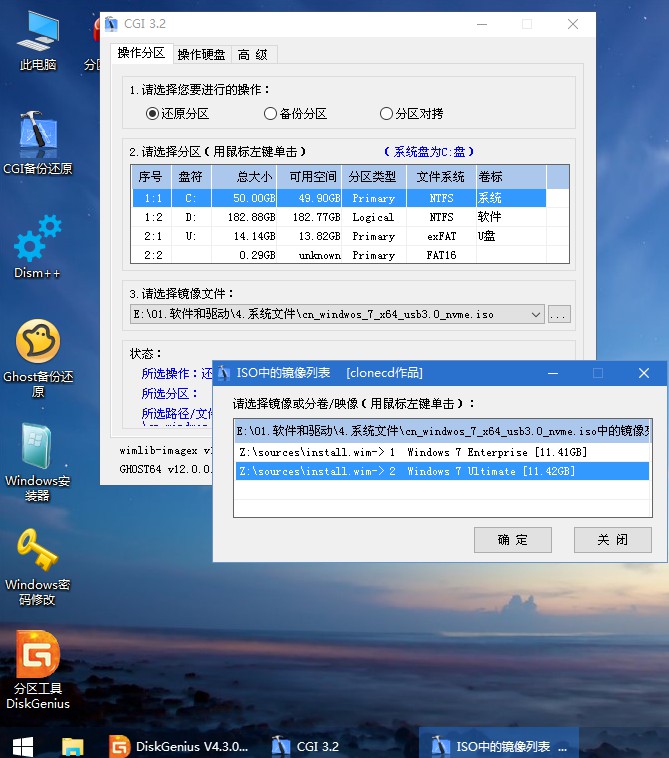This screenshot has width=669, height=758.
Task: Confirm selection with 确定 button
Action: tap(512, 539)
